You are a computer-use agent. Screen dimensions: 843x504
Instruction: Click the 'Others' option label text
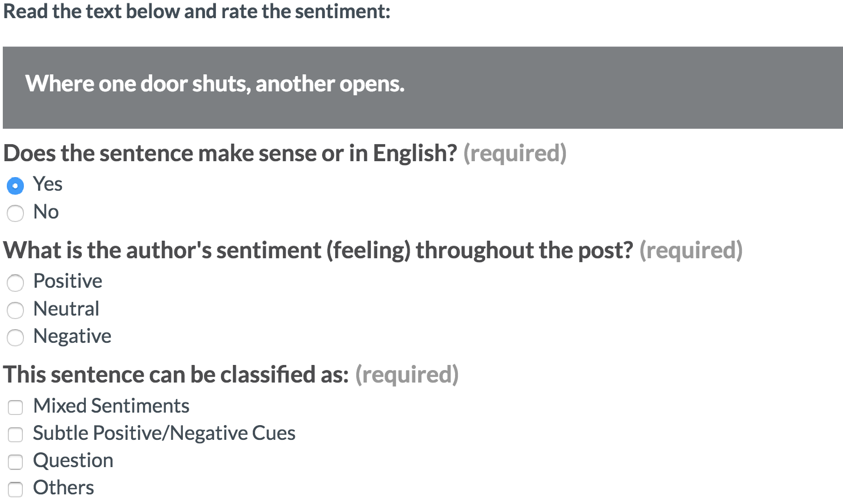tap(64, 488)
